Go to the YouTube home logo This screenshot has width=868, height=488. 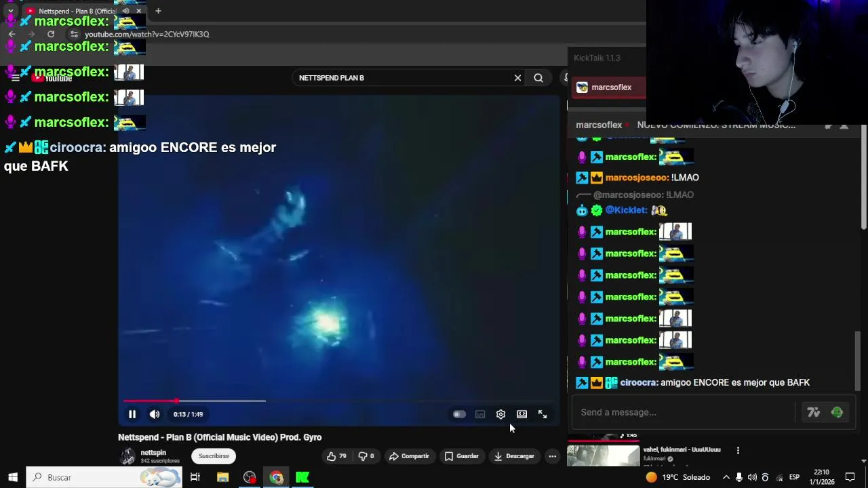(52, 78)
